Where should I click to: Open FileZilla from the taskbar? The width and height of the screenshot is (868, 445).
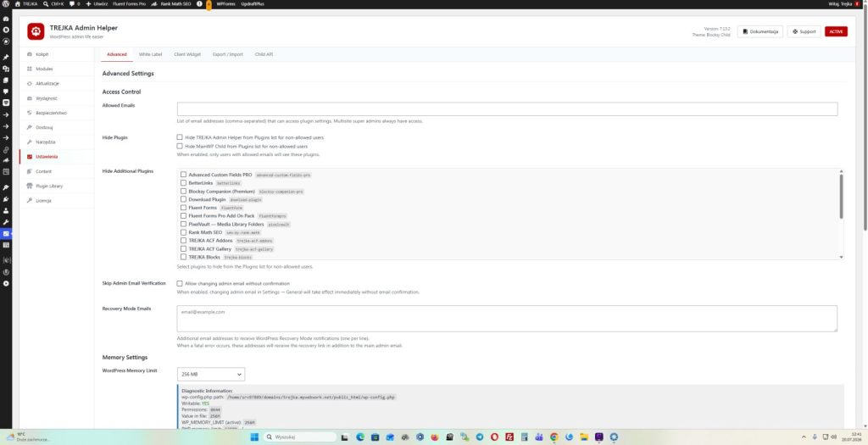click(x=509, y=437)
